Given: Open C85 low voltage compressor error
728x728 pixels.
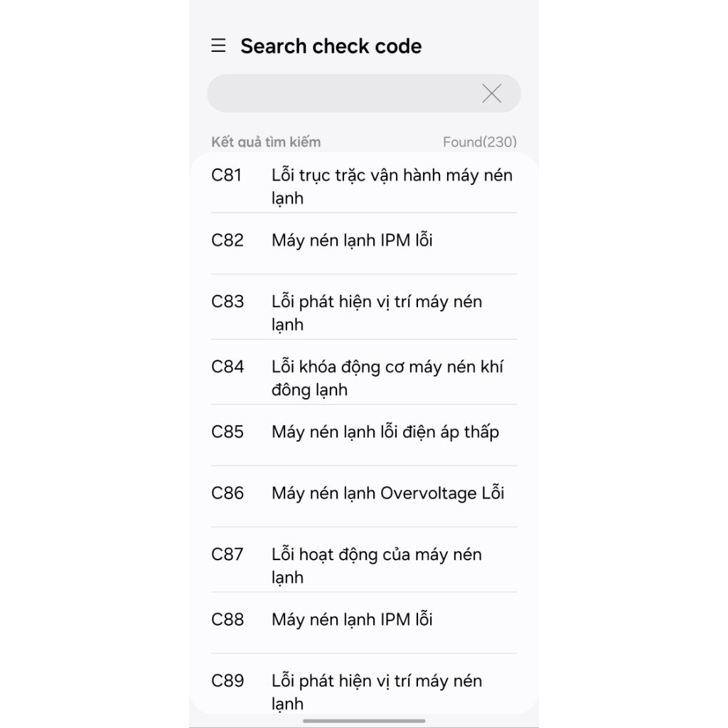Looking at the screenshot, I should coord(364,432).
